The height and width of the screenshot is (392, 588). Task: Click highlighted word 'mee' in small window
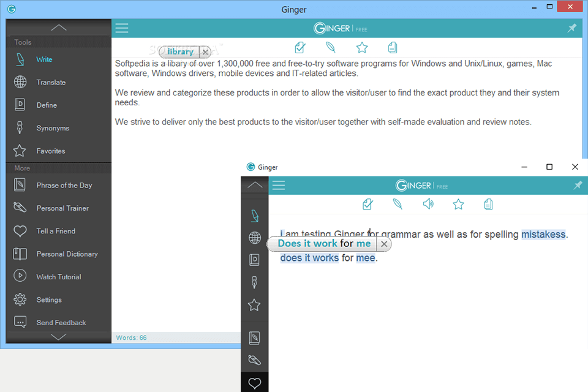tap(366, 258)
